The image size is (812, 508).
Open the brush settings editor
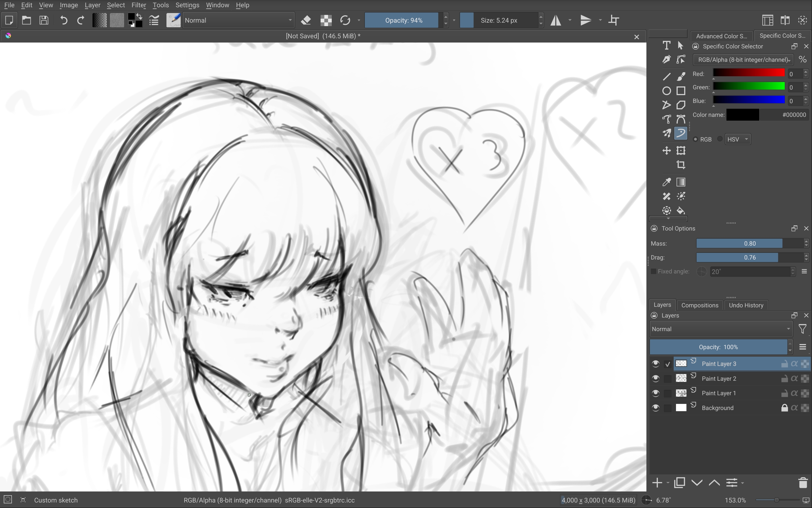click(154, 20)
